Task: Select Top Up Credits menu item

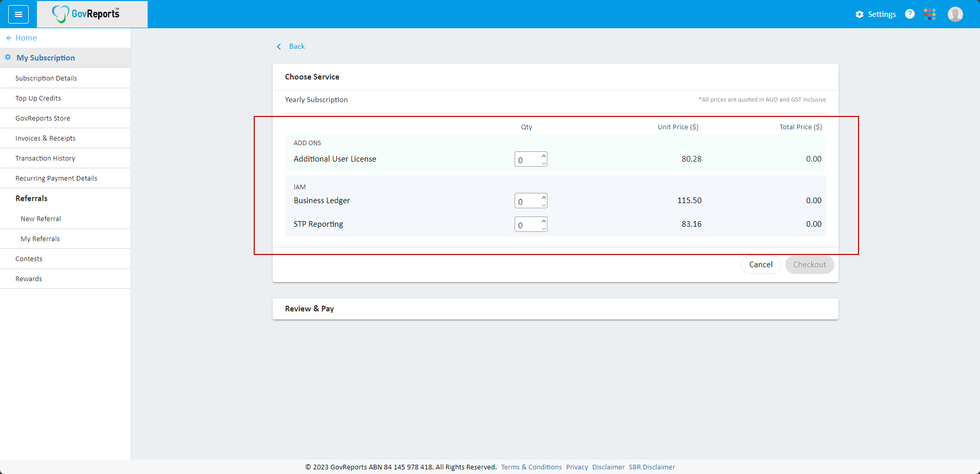Action: (x=38, y=98)
